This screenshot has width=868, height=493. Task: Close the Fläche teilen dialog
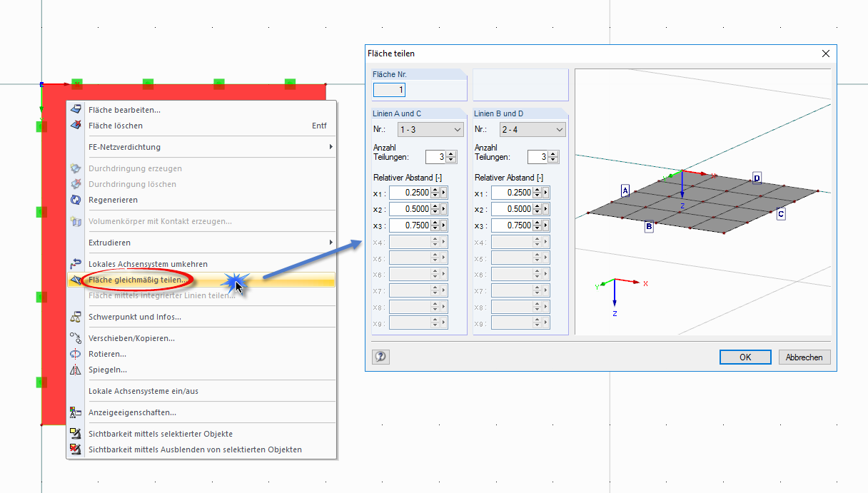pos(826,54)
